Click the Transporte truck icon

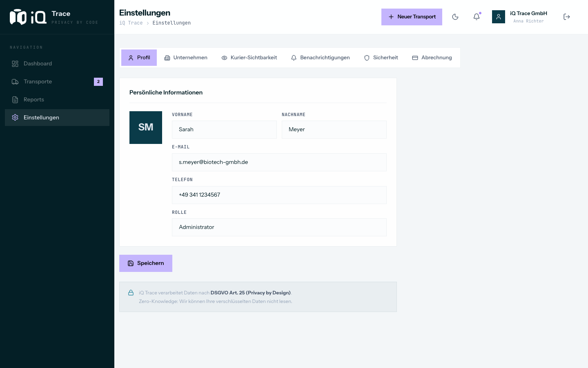click(x=15, y=82)
